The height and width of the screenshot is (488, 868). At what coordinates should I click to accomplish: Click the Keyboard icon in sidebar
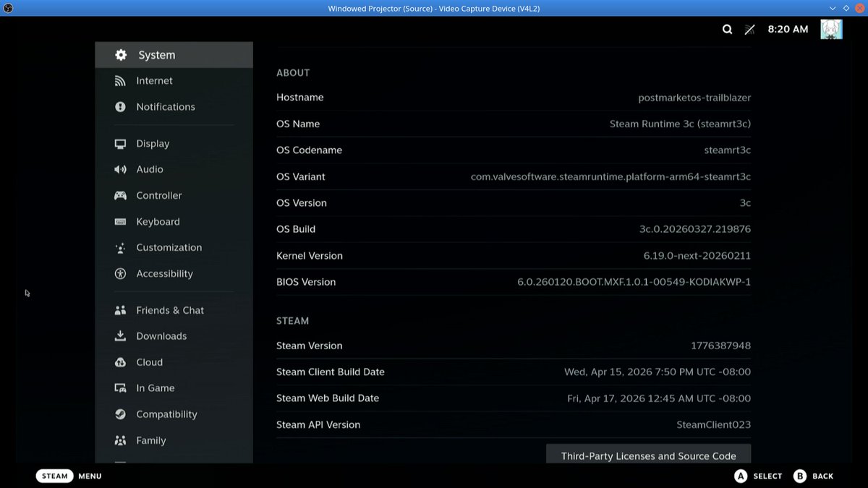[x=121, y=222]
